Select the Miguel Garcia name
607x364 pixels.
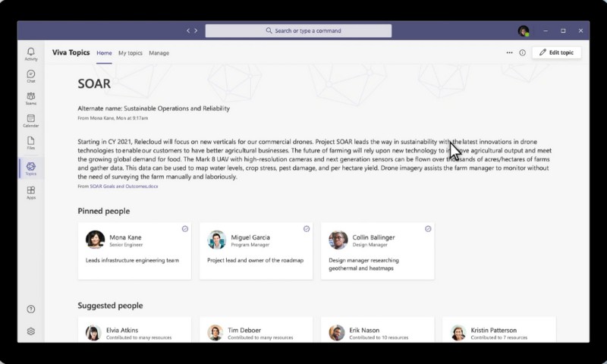tap(250, 237)
